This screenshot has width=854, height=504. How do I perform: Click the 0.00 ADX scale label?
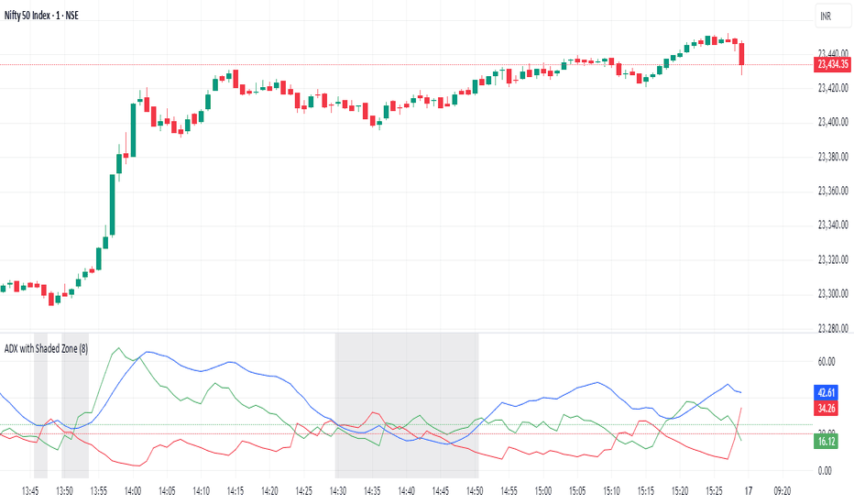click(825, 471)
